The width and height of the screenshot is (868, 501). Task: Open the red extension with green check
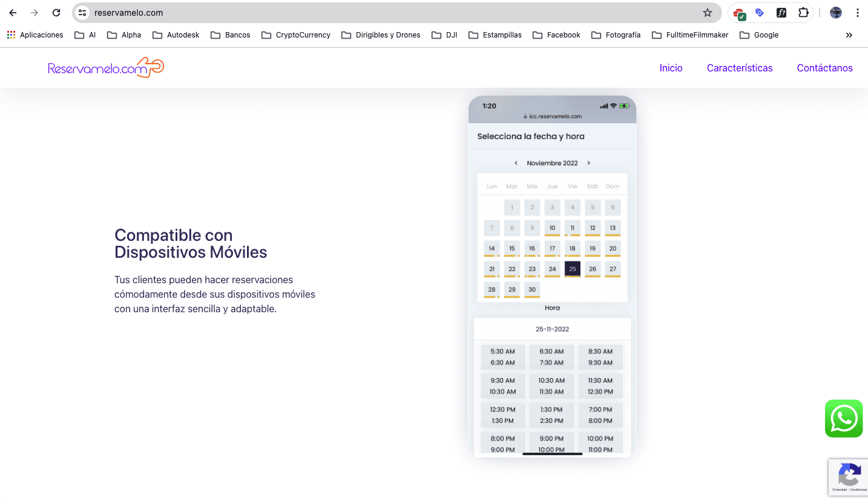pyautogui.click(x=739, y=13)
